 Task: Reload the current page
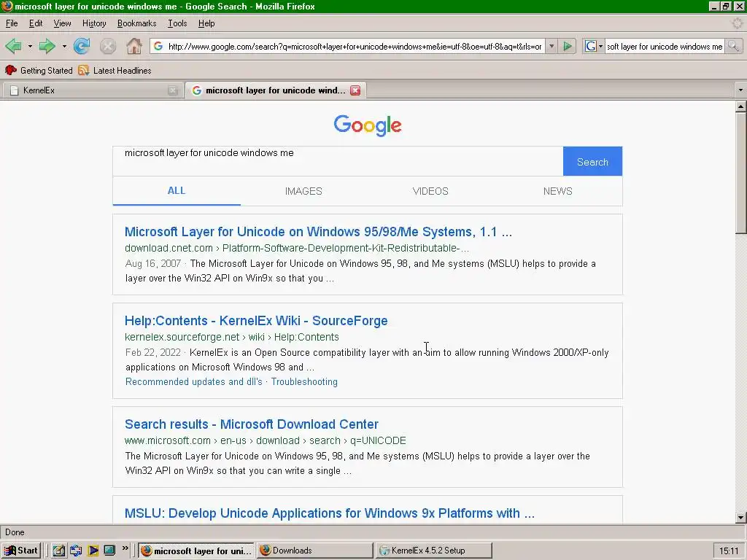pyautogui.click(x=82, y=46)
